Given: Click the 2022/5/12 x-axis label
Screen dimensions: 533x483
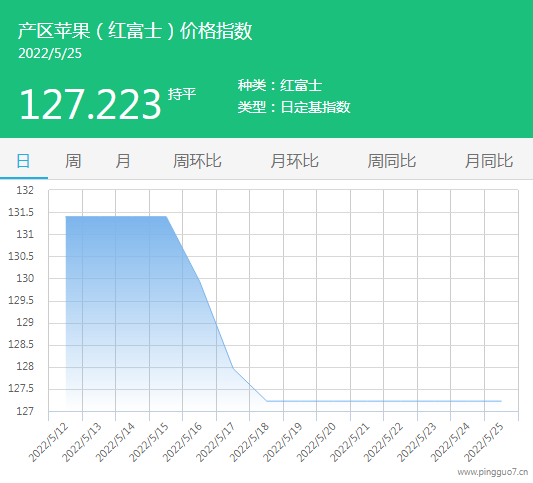Looking at the screenshot, I should point(49,442).
